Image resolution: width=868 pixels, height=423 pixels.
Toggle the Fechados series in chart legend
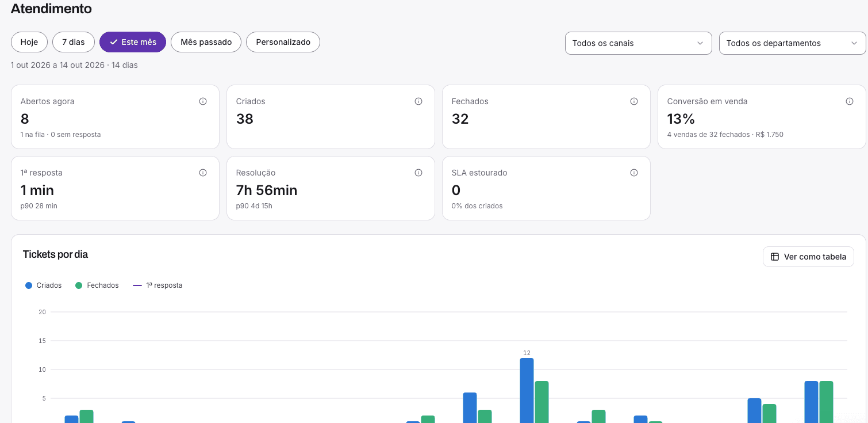[97, 285]
